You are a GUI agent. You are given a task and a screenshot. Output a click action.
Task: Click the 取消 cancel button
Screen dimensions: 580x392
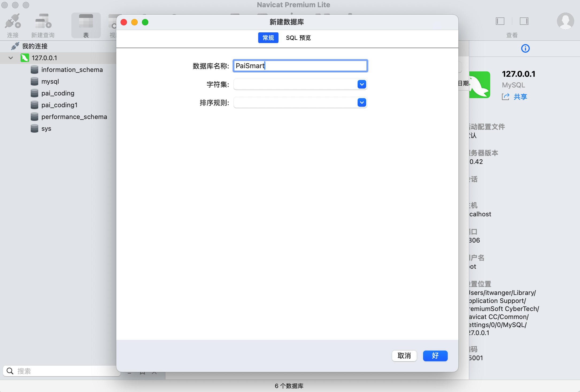[404, 356]
